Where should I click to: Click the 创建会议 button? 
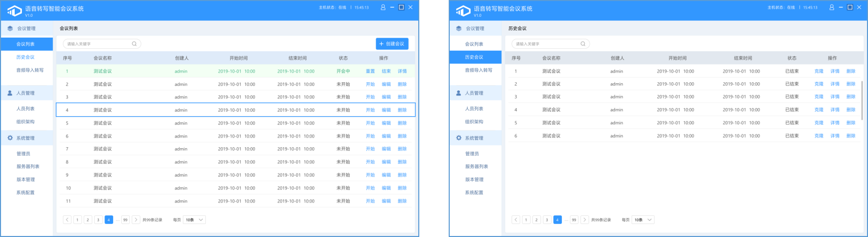(392, 44)
